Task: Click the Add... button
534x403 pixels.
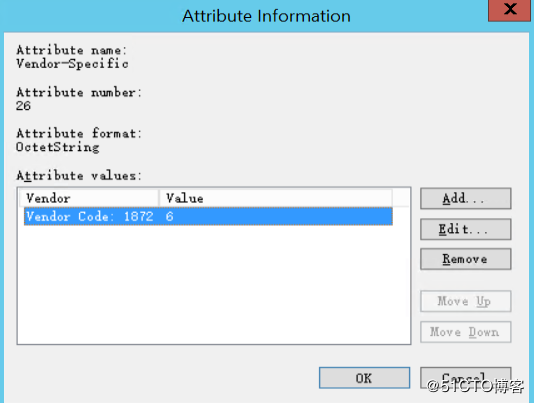Action: point(466,198)
